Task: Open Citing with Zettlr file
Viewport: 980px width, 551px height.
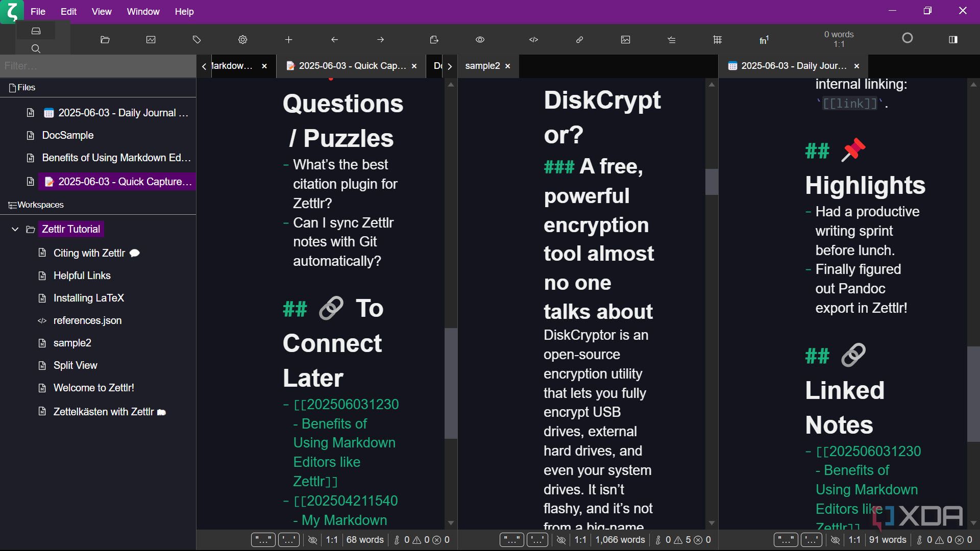Action: coord(89,253)
